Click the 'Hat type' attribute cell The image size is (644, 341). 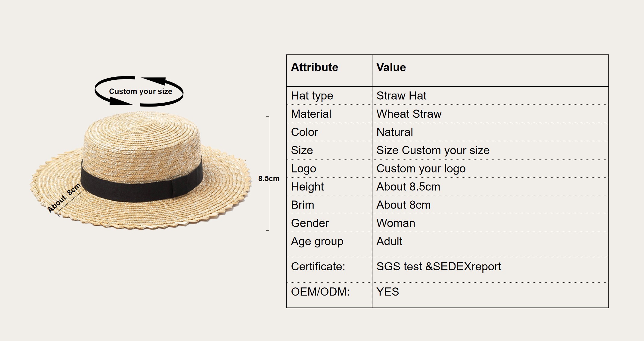329,96
